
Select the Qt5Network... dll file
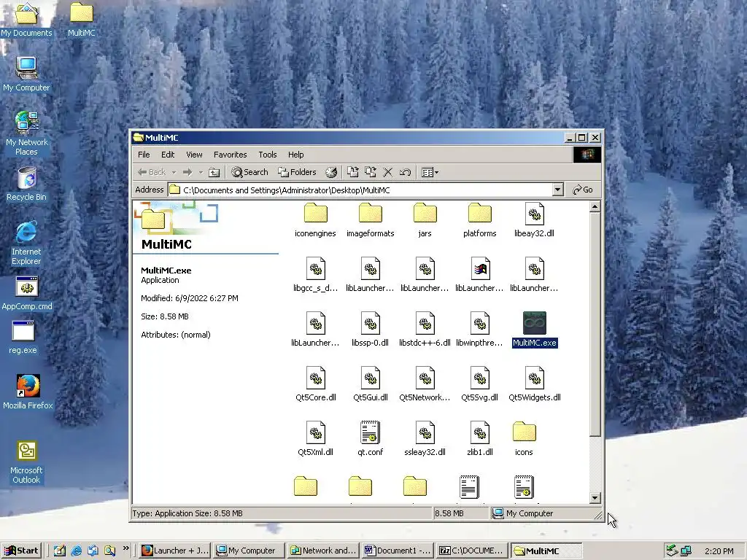tap(425, 385)
